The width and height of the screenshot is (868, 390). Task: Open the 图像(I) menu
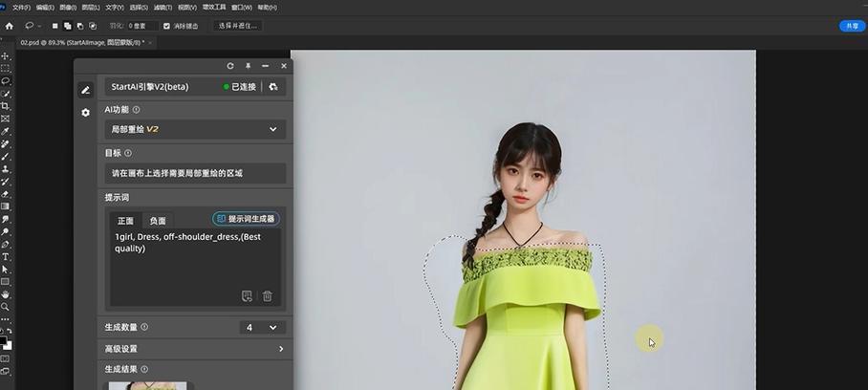pyautogui.click(x=68, y=8)
